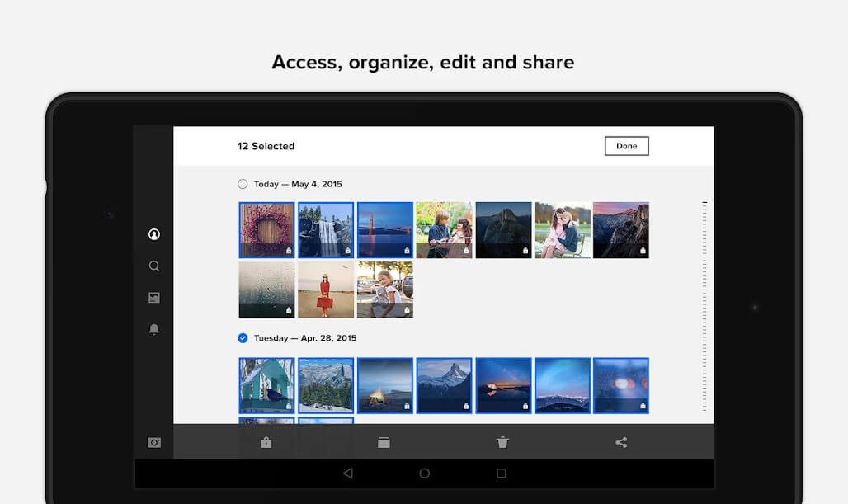Click the timeline scrubber on right edge
Screen dimensions: 848x504
pyautogui.click(x=704, y=306)
